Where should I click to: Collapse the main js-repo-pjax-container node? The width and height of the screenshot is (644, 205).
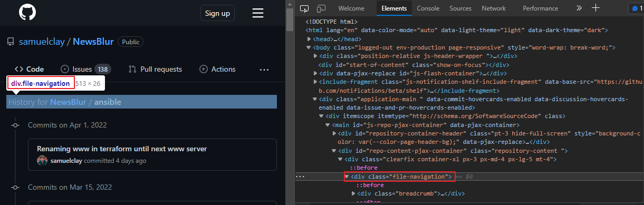(328, 125)
